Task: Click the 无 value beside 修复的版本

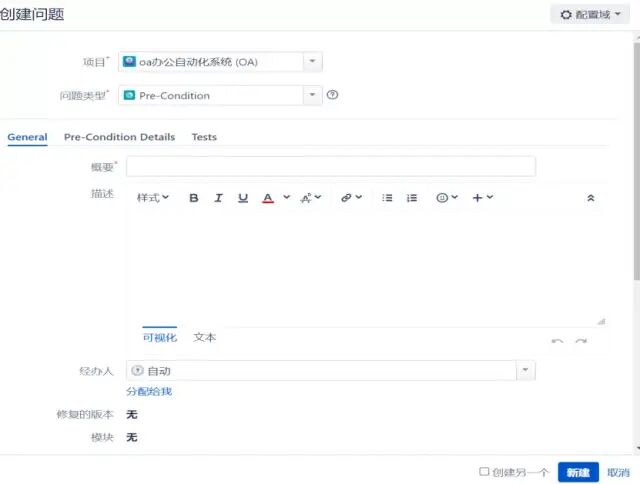Action: 132,415
